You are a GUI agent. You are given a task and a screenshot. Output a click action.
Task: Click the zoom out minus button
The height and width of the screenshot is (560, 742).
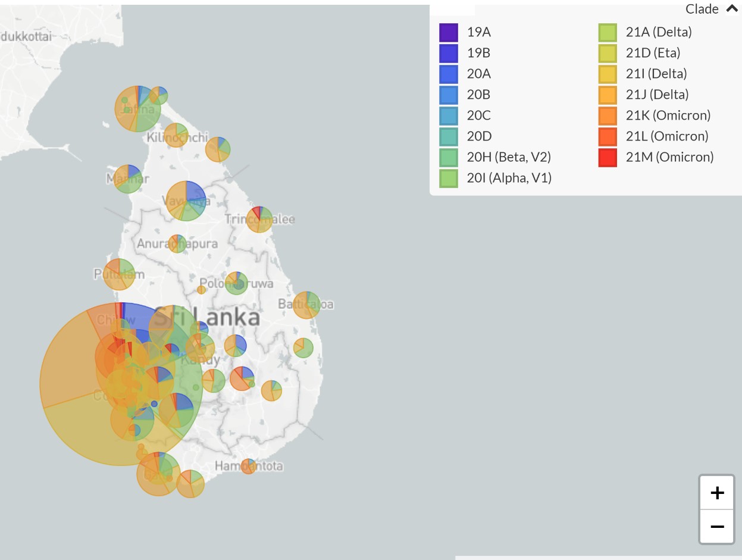(717, 527)
